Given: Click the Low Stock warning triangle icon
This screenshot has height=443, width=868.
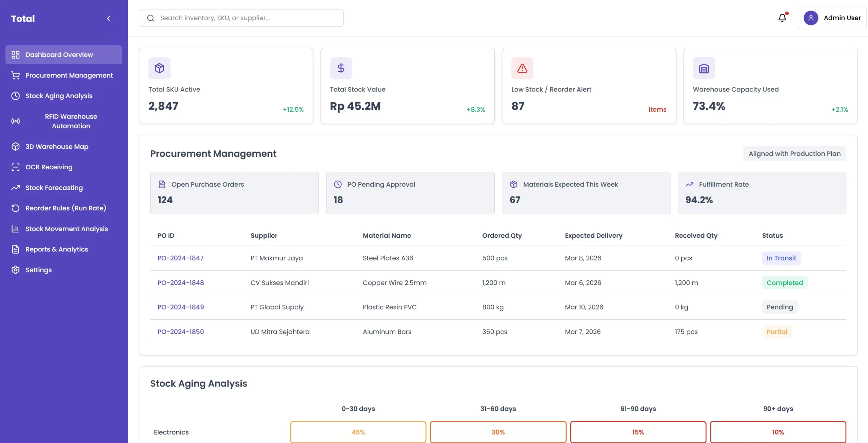Looking at the screenshot, I should pos(522,68).
